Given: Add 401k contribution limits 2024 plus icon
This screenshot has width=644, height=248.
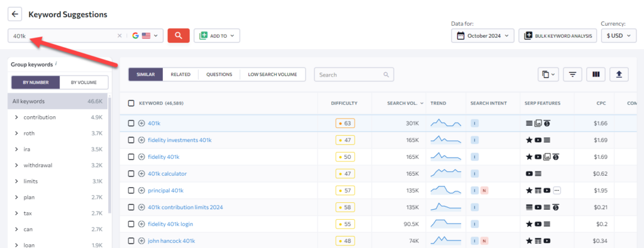Looking at the screenshot, I should click(x=142, y=207).
